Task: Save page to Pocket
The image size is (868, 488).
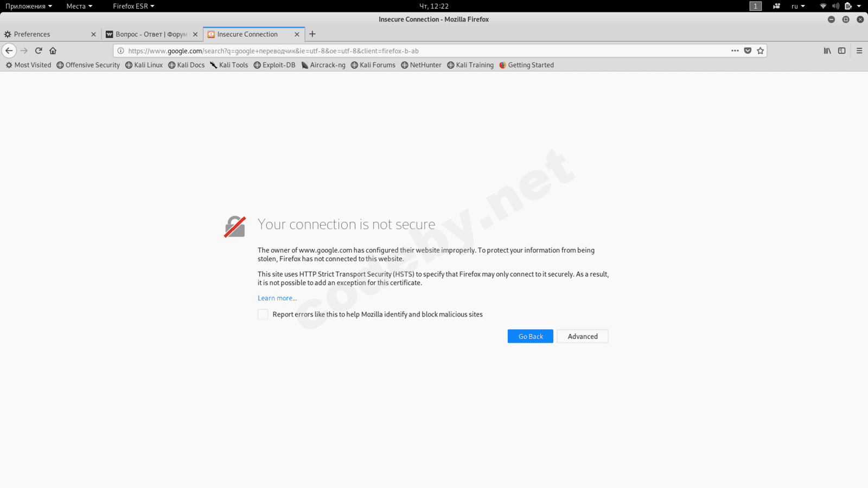Action: (x=748, y=50)
